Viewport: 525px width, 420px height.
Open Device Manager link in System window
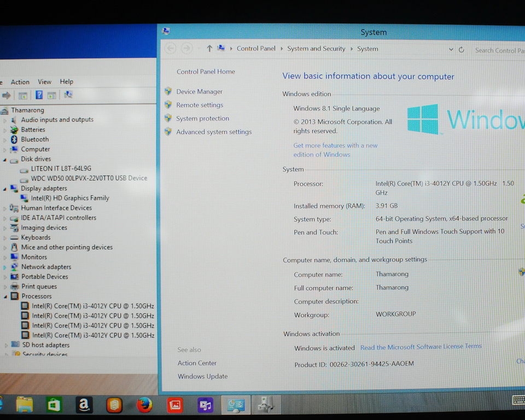click(x=199, y=92)
